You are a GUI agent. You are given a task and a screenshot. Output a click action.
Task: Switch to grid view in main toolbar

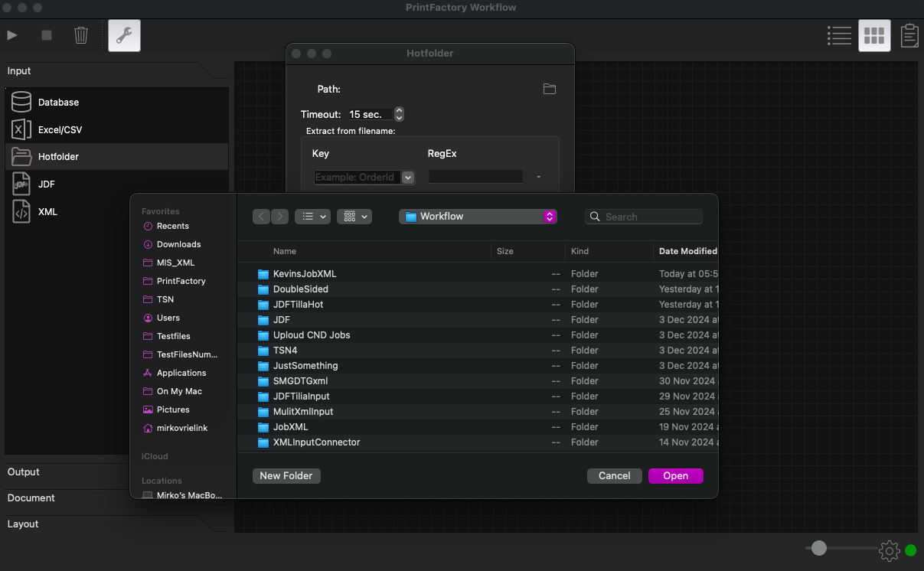[x=874, y=35]
